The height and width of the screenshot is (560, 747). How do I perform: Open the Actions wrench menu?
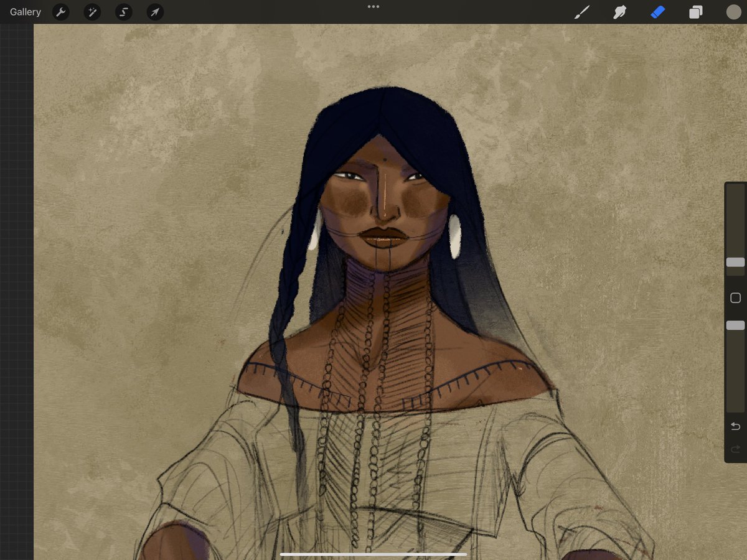(61, 12)
